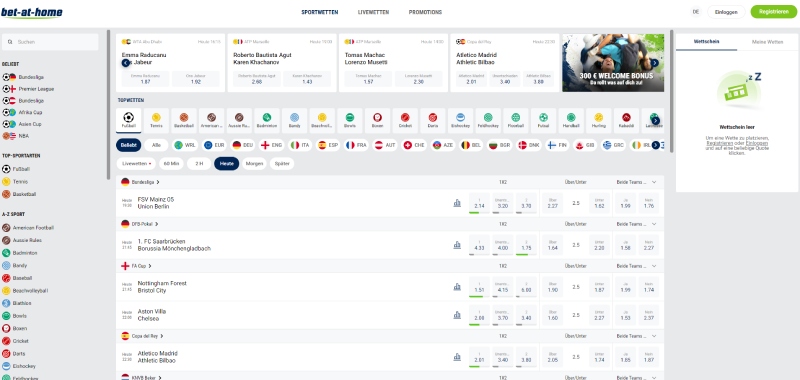The image size is (800, 380).
Task: Open Afrika Cup in the Beliebt sidebar list
Action: point(22,112)
